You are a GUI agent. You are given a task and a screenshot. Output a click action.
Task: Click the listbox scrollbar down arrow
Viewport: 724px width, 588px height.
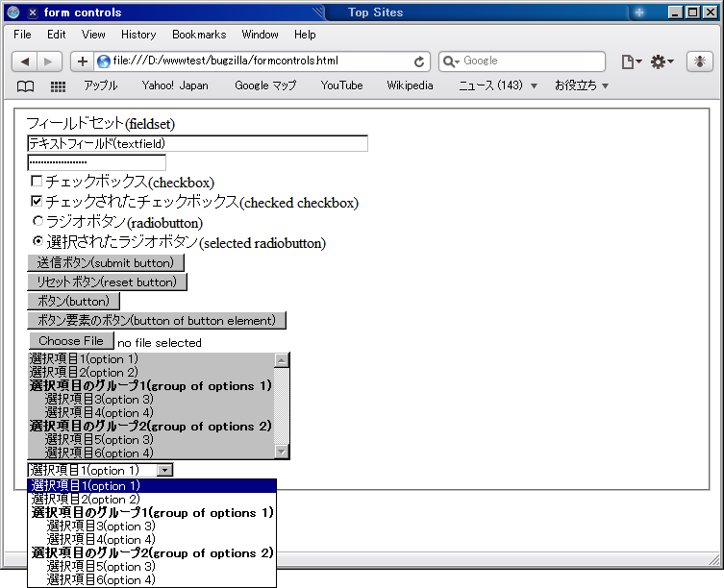(x=282, y=452)
